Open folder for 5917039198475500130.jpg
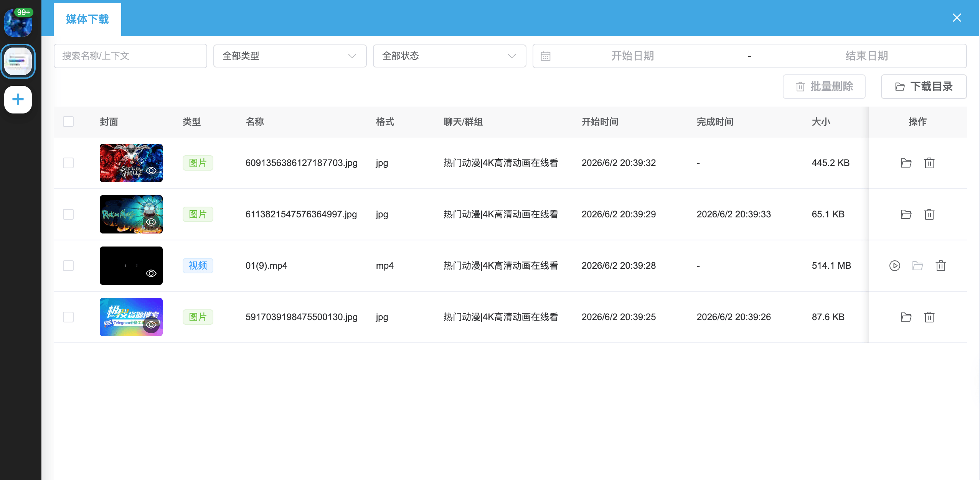The image size is (980, 480). coord(906,317)
